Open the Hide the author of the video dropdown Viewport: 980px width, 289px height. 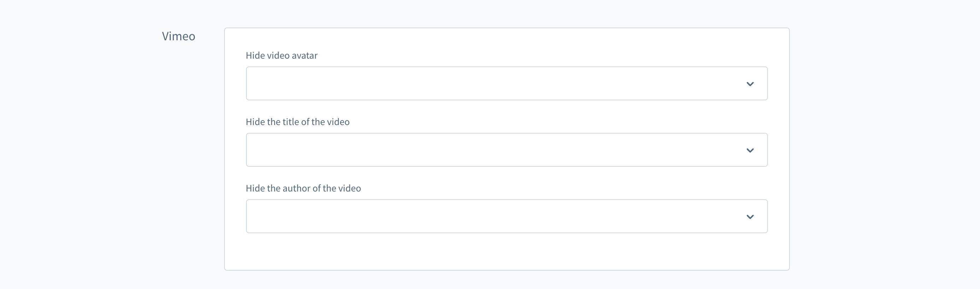point(506,216)
